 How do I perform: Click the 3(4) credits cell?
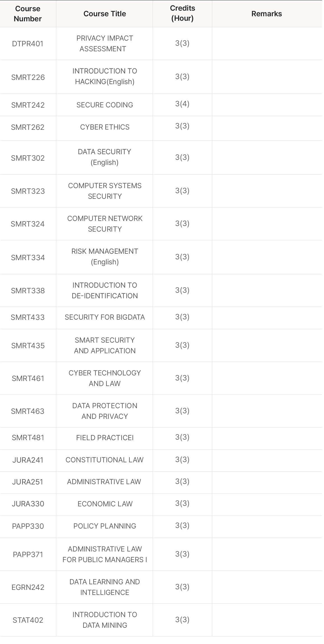(x=182, y=104)
